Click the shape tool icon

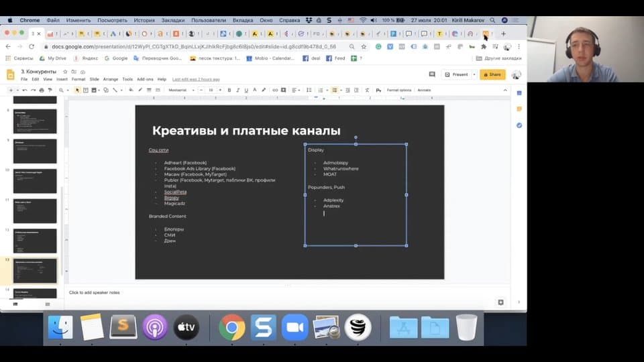pyautogui.click(x=106, y=90)
